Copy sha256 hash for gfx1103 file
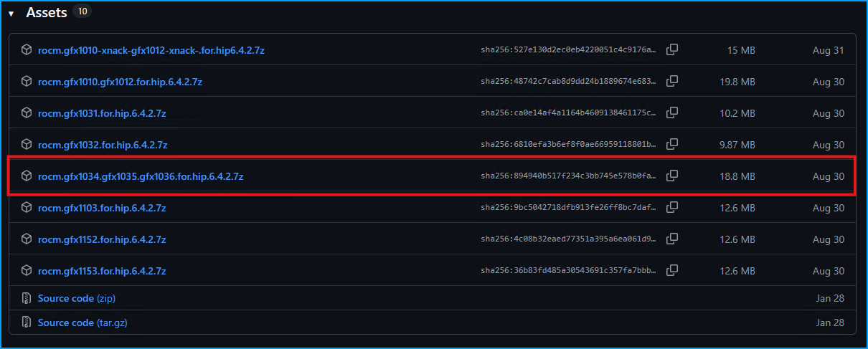868x349 pixels. pyautogui.click(x=672, y=208)
